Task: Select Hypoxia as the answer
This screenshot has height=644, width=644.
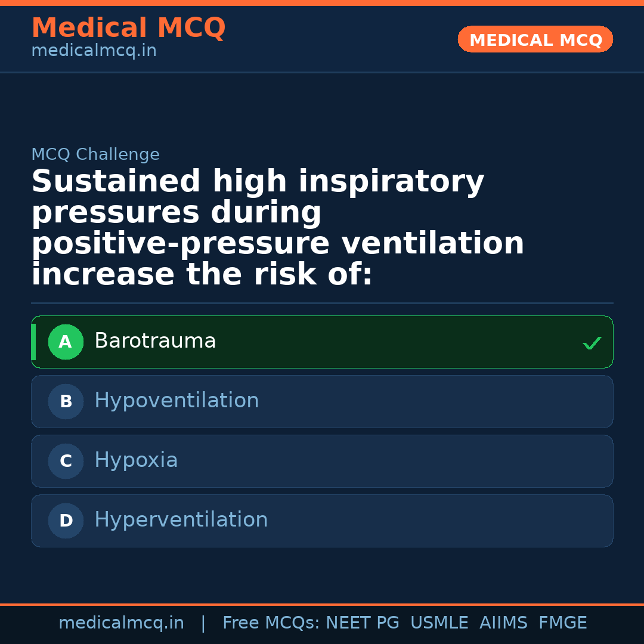Action: pos(136,460)
